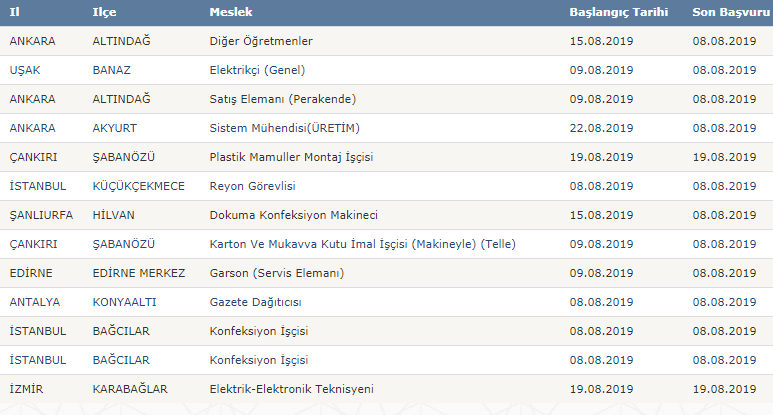
Task: Click EDİRNE MERKEZ district cell
Action: click(139, 273)
